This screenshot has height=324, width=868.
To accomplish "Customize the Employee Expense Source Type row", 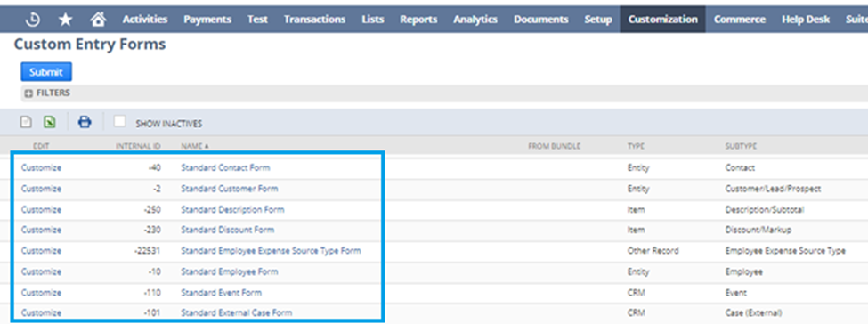I will pyautogui.click(x=42, y=250).
